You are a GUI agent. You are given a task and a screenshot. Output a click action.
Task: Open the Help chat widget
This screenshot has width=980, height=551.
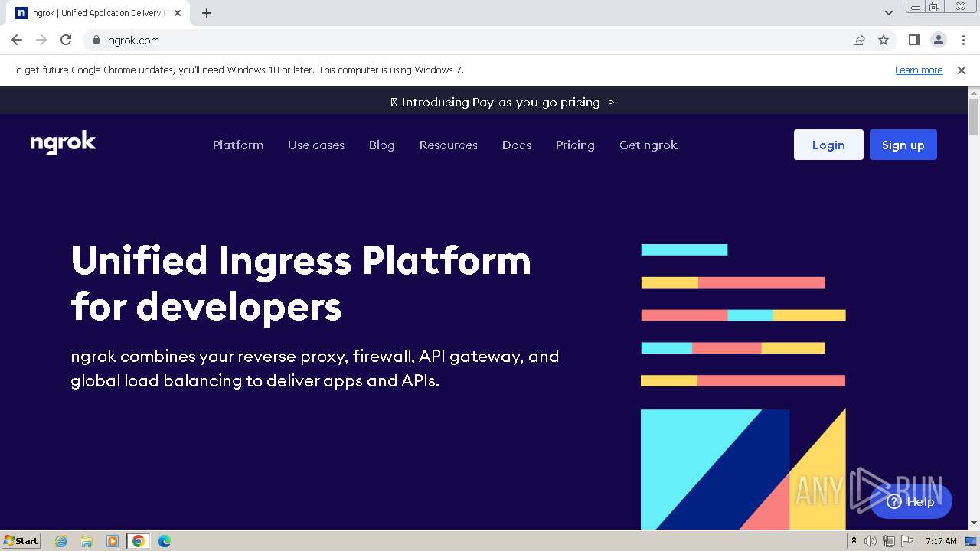pos(911,501)
